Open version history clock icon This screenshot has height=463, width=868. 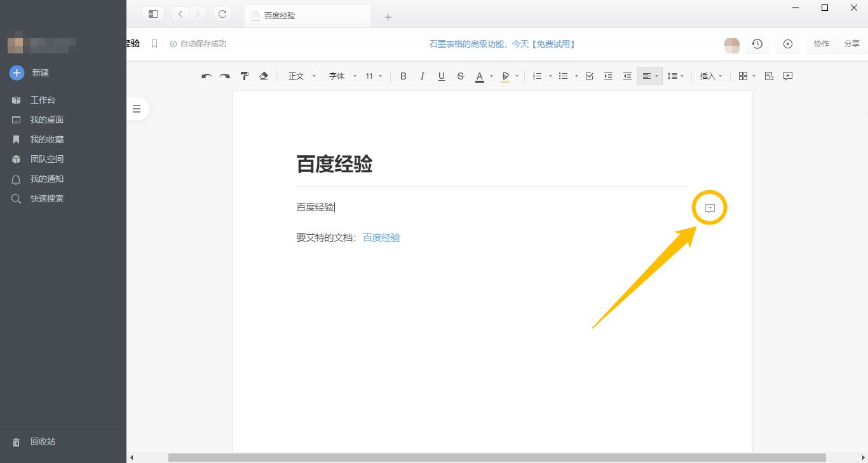click(x=757, y=44)
